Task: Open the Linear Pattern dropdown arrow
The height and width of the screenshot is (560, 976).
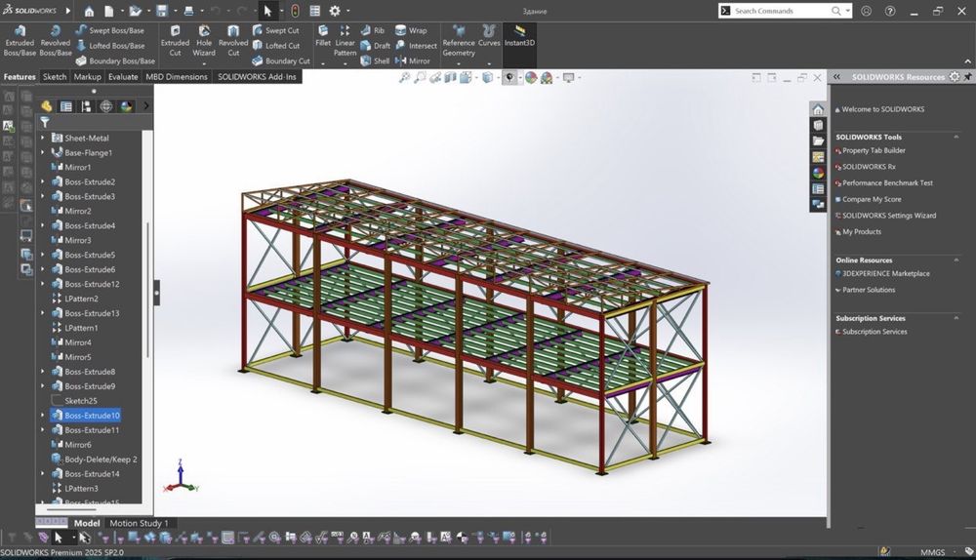Action: coord(345,62)
